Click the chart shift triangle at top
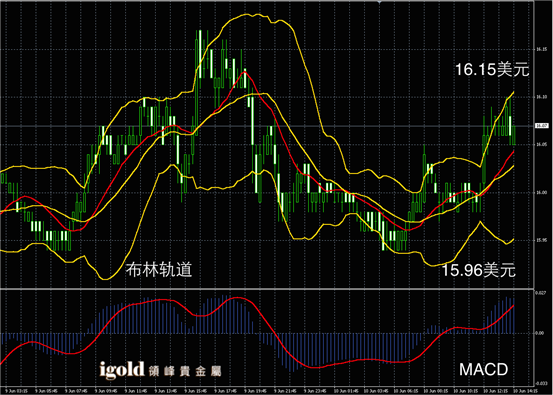Viewport: 553px width, 395px height. (x=379, y=2)
